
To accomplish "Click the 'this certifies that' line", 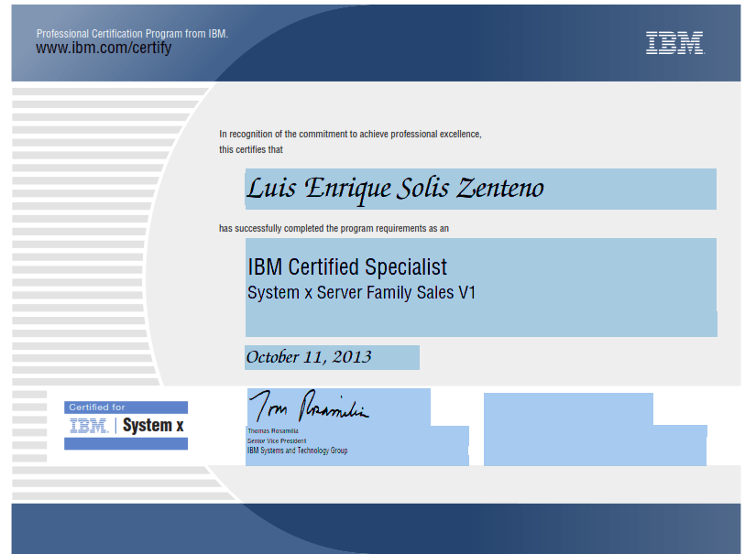I will (251, 150).
